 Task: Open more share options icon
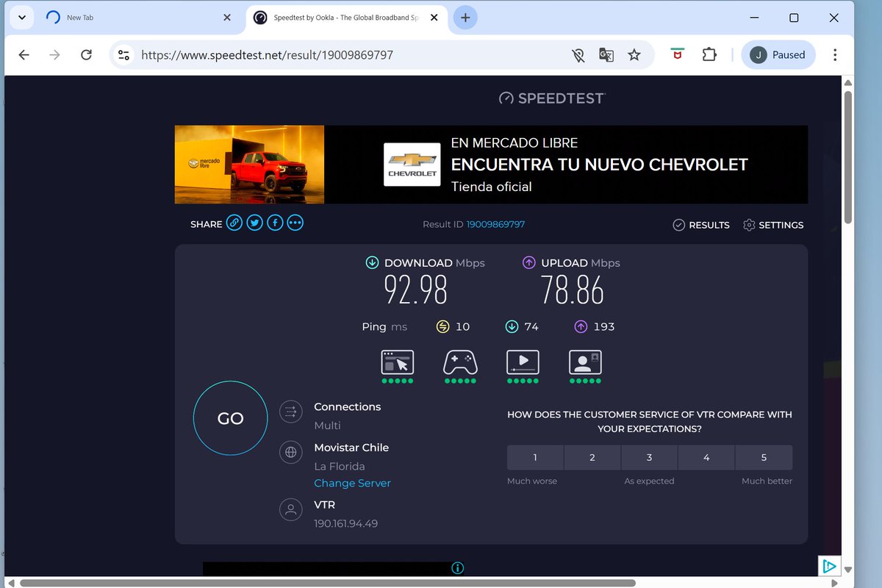(x=295, y=223)
